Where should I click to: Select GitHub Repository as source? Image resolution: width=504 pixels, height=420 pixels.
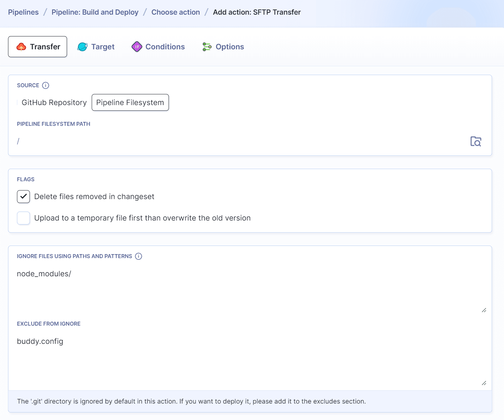54,103
